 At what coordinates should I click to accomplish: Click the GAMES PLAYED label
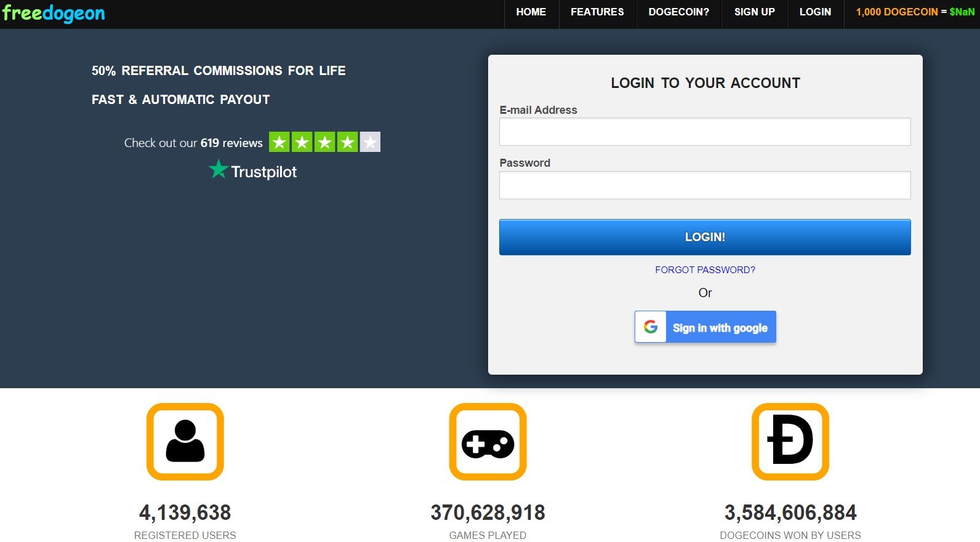pyautogui.click(x=488, y=535)
